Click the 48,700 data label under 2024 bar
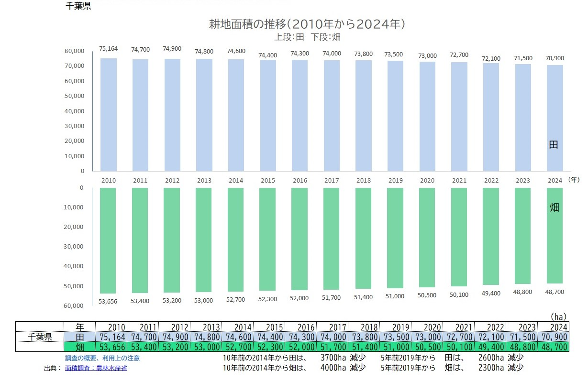Viewport: 588px width, 392px height. tap(555, 292)
